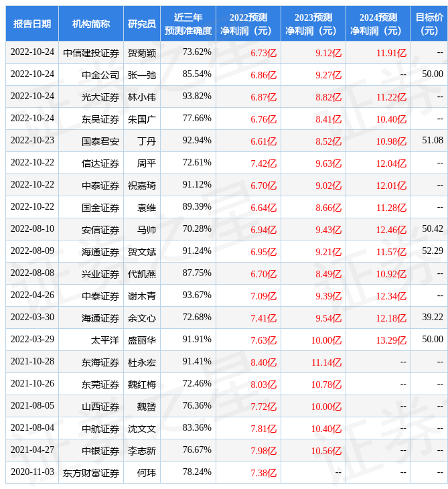Select 东方财富证券 institution cell
This screenshot has width=448, height=489.
(91, 473)
